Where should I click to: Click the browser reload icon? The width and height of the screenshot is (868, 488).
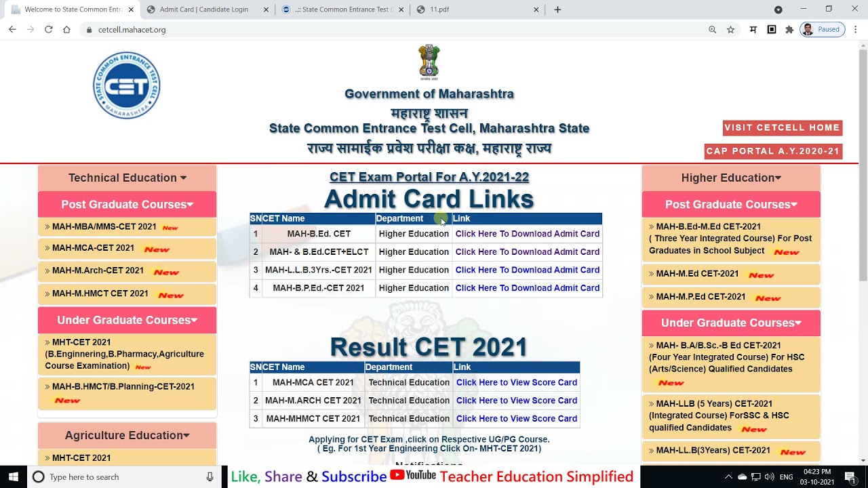[x=48, y=30]
